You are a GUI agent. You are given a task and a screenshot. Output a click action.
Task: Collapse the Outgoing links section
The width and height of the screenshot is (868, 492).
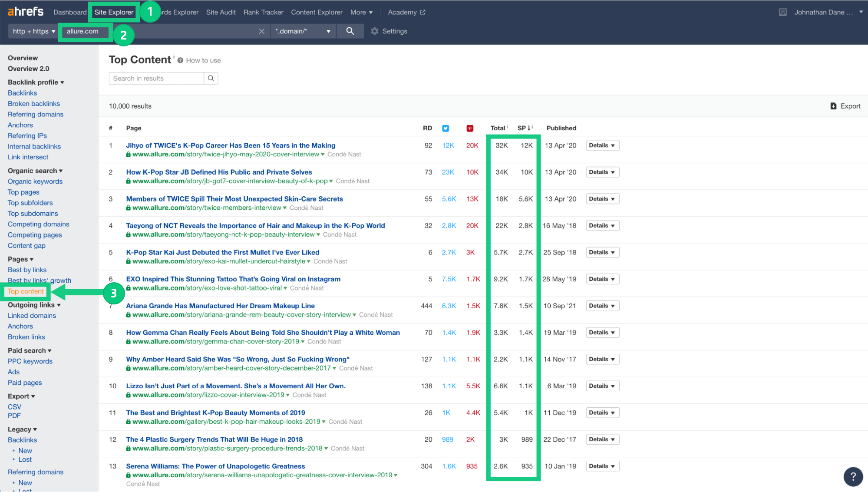(x=34, y=305)
